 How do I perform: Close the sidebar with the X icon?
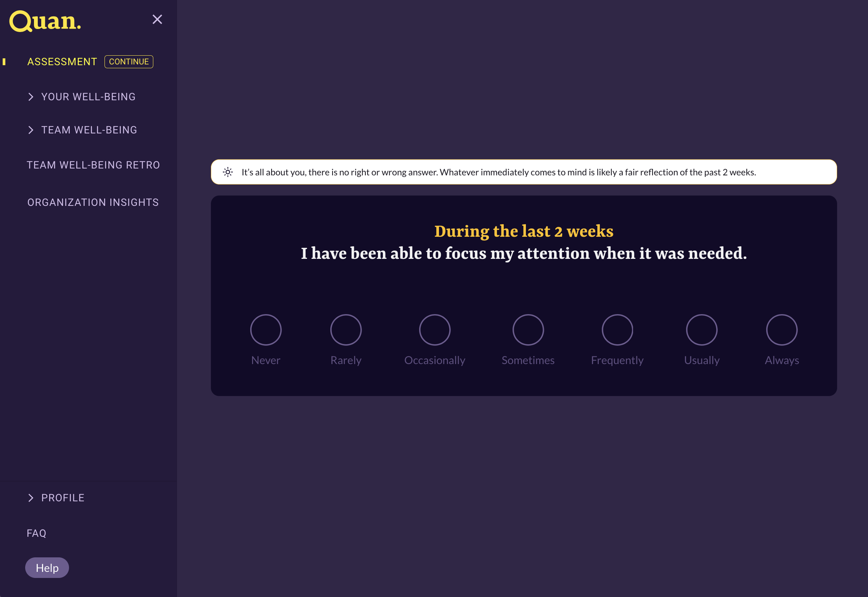click(x=157, y=19)
